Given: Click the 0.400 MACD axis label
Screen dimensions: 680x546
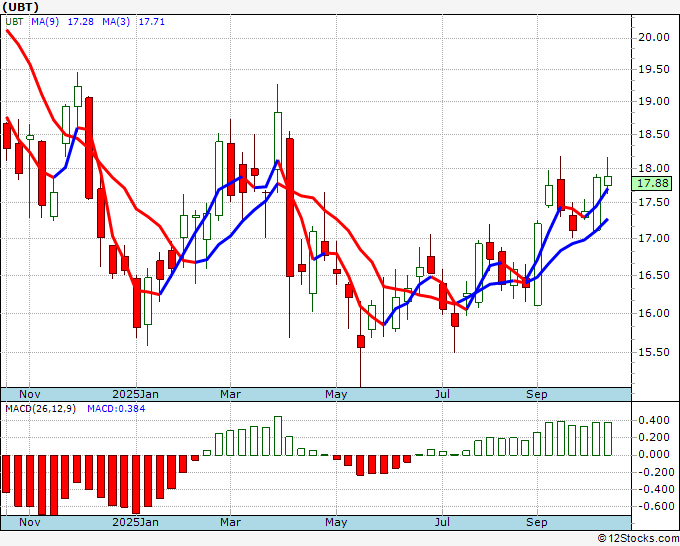Looking at the screenshot, I should (654, 420).
